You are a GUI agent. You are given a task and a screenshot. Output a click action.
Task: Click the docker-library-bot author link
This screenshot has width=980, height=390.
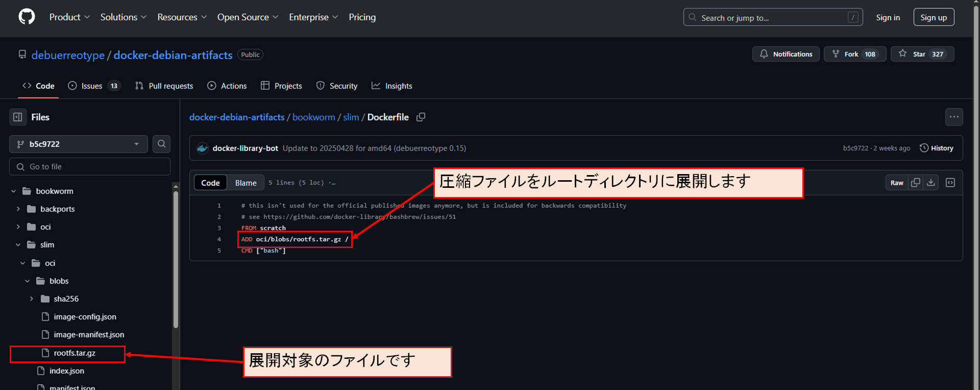coord(245,148)
